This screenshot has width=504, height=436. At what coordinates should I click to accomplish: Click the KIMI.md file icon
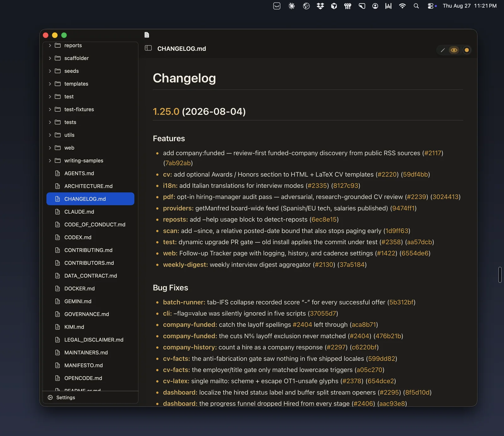tap(58, 327)
